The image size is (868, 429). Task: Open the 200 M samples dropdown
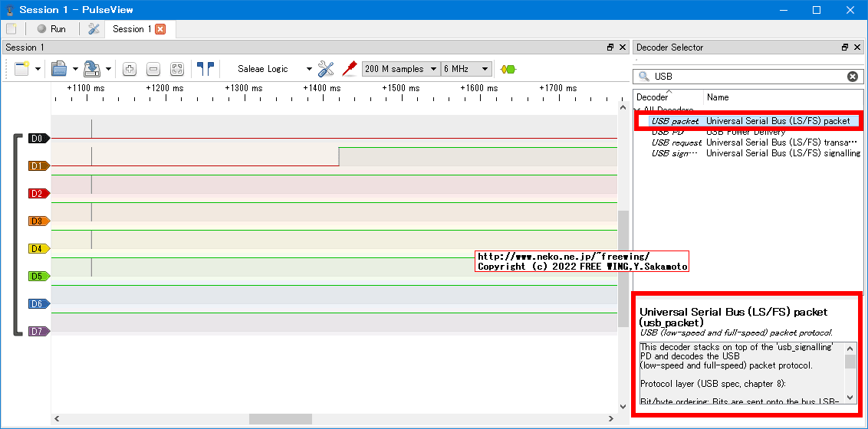click(x=401, y=69)
